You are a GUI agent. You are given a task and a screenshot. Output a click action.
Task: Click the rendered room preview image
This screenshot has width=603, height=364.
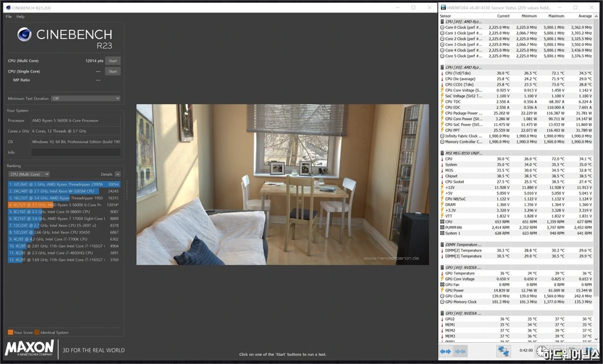283,184
